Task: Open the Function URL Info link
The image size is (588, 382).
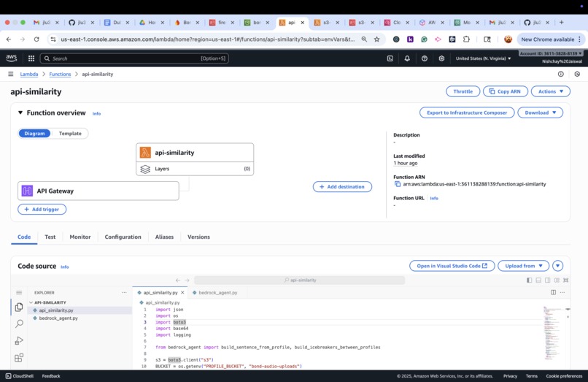Action: (434, 199)
